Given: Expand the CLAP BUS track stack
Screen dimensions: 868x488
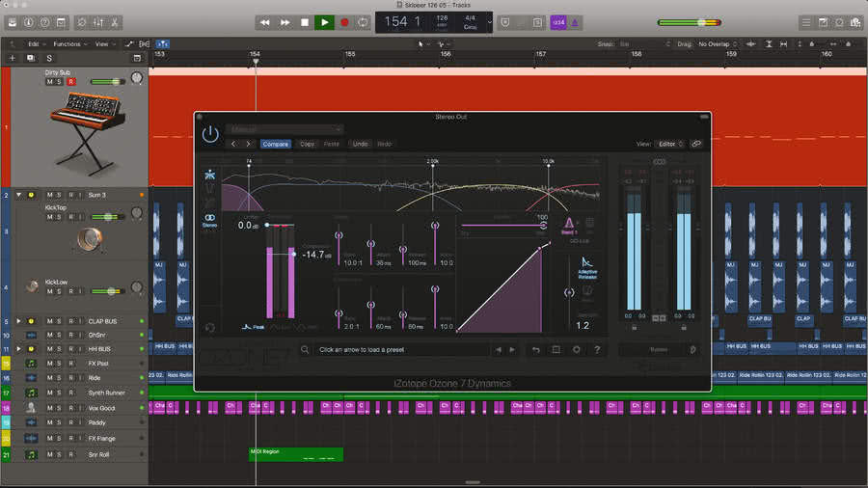Looking at the screenshot, I should (18, 321).
